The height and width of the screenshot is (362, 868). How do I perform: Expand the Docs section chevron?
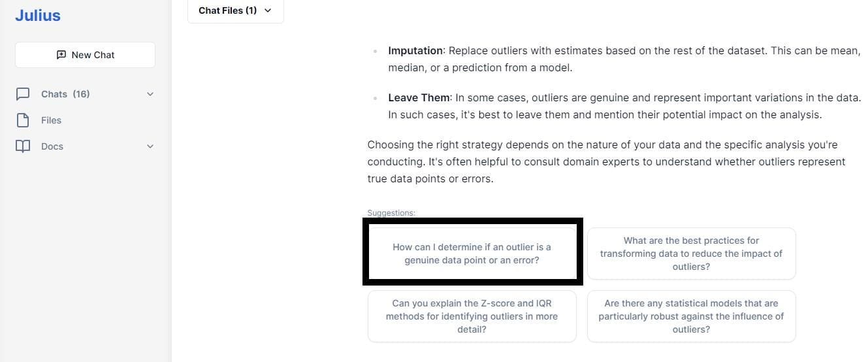(x=150, y=146)
